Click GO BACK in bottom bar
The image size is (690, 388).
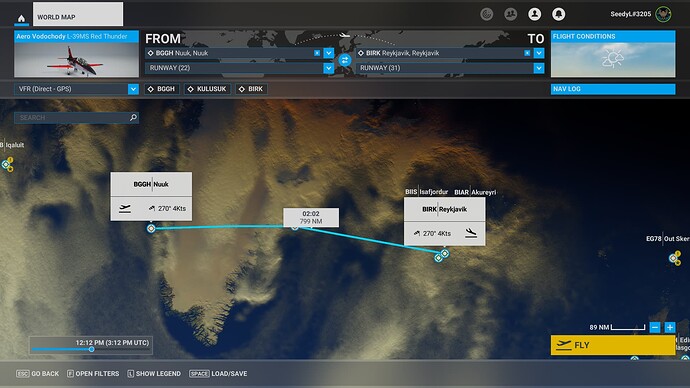(x=37, y=373)
